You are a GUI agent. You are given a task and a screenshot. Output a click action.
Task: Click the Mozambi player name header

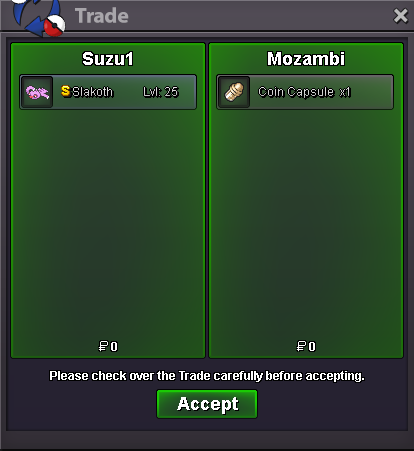coord(306,59)
